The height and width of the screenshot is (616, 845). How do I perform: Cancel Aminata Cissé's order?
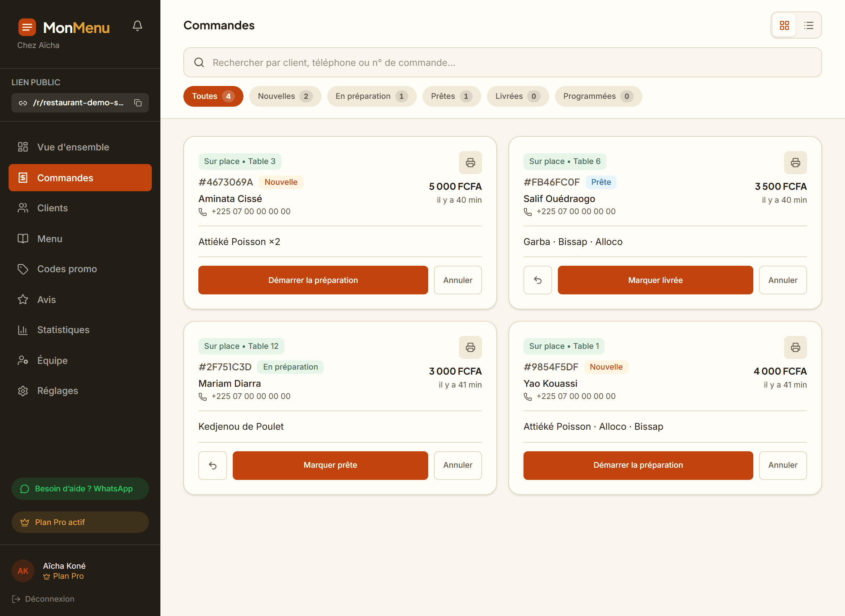pyautogui.click(x=458, y=280)
